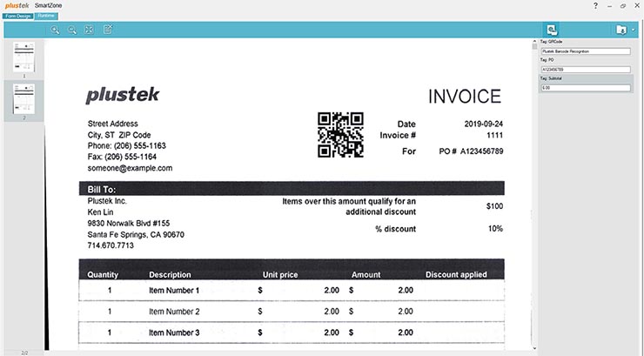
Task: Open the help question mark
Action: point(595,5)
